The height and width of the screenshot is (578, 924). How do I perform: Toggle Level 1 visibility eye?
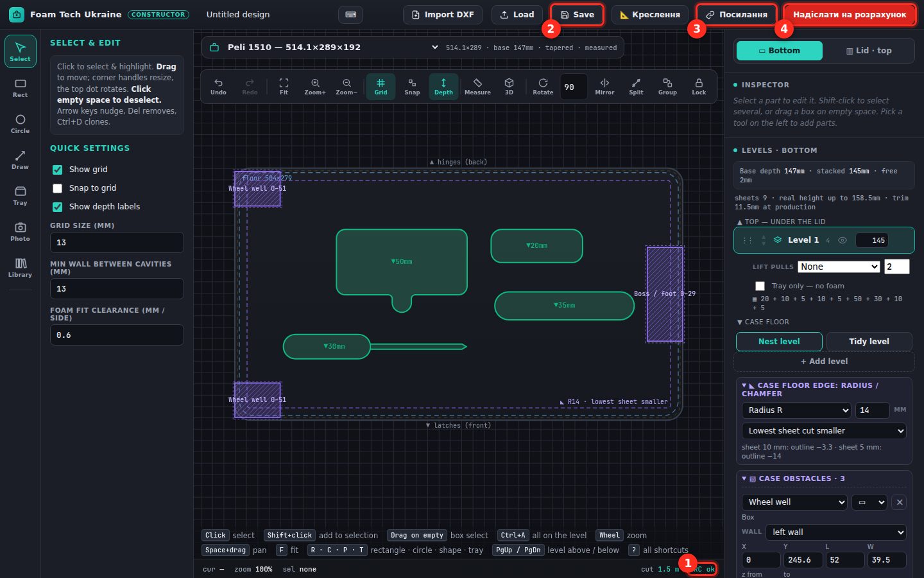[x=843, y=240]
